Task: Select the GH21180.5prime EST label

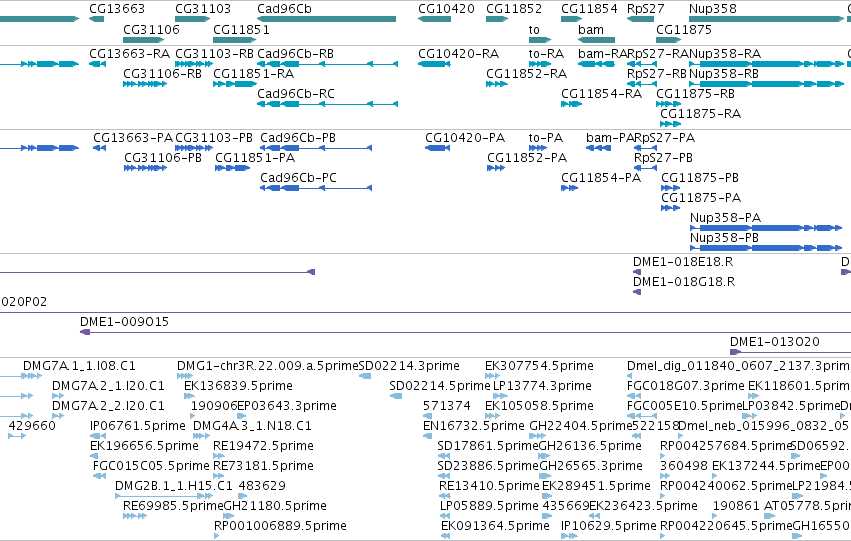Action: 275,506
